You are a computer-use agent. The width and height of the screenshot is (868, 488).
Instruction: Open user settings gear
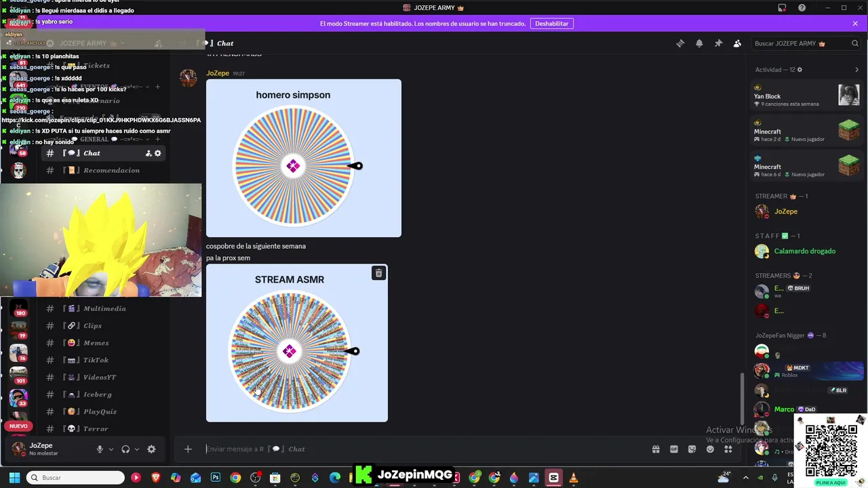(x=151, y=449)
